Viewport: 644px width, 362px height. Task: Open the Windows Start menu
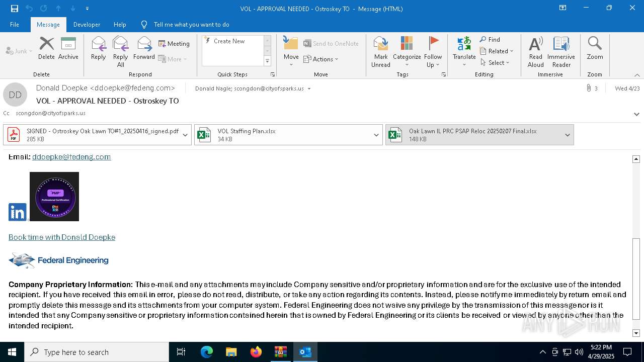(x=12, y=352)
